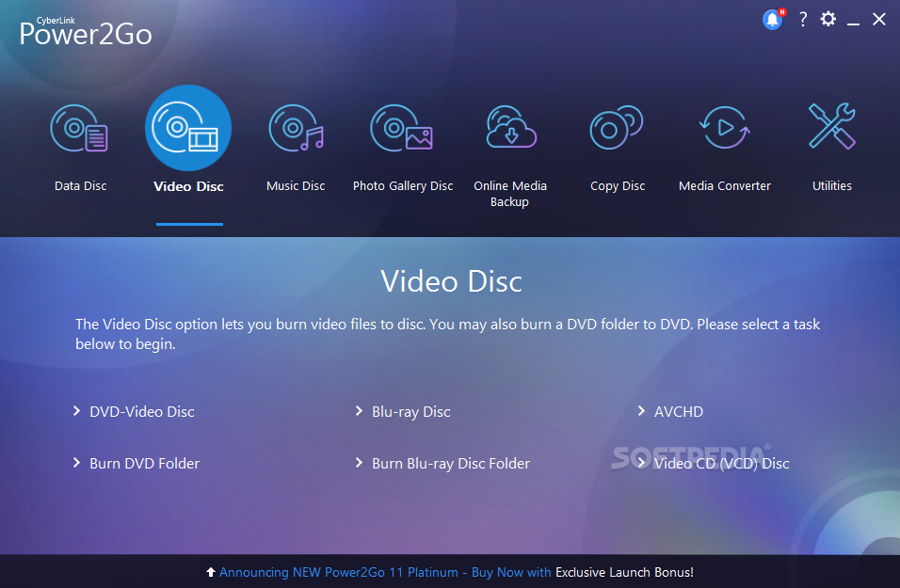Click the CyberLink Power2Go logo

pos(86,32)
